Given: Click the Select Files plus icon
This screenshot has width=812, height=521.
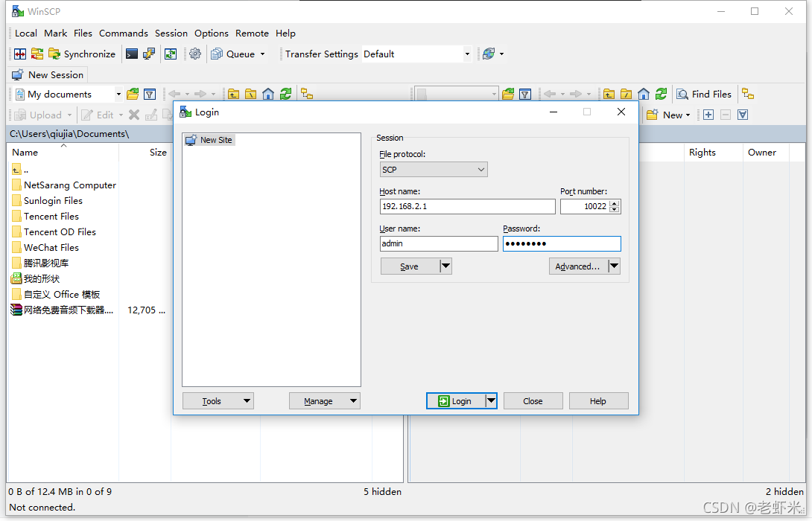Looking at the screenshot, I should pos(708,115).
